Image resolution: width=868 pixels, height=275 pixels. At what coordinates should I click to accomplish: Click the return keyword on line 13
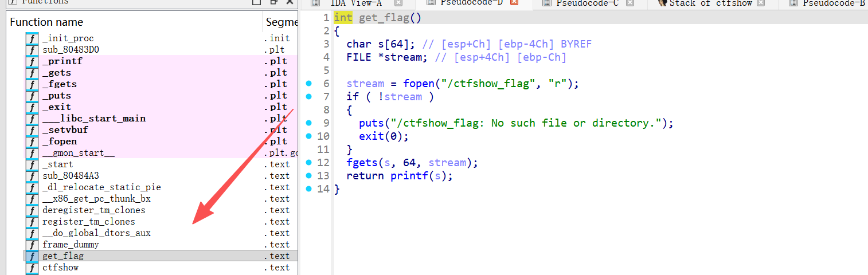365,176
